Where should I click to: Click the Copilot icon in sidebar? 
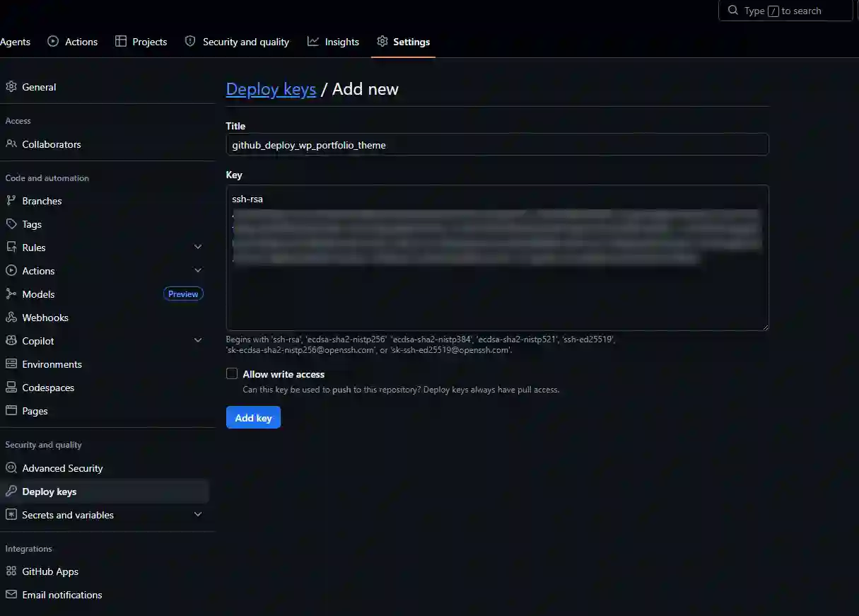click(11, 341)
